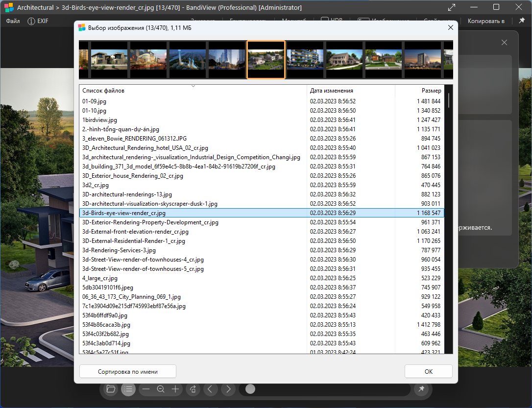Click the rotate image icon
This screenshot has height=408, width=532.
click(193, 389)
